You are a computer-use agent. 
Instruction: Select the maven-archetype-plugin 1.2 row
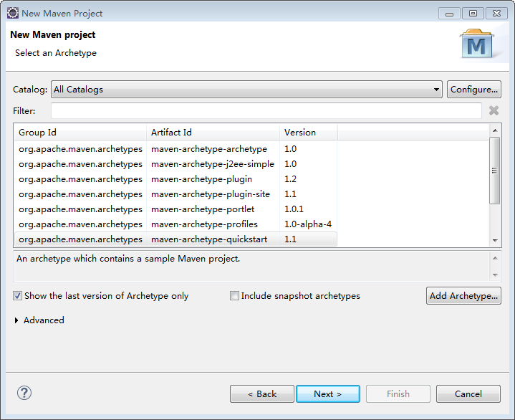(175, 179)
